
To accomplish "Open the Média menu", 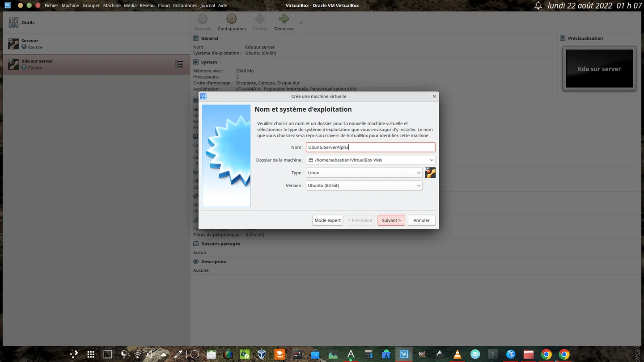I will pos(130,5).
